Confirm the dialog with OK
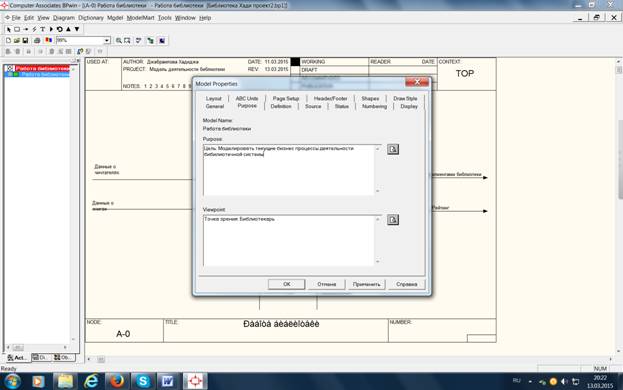The image size is (623, 390). pyautogui.click(x=286, y=284)
